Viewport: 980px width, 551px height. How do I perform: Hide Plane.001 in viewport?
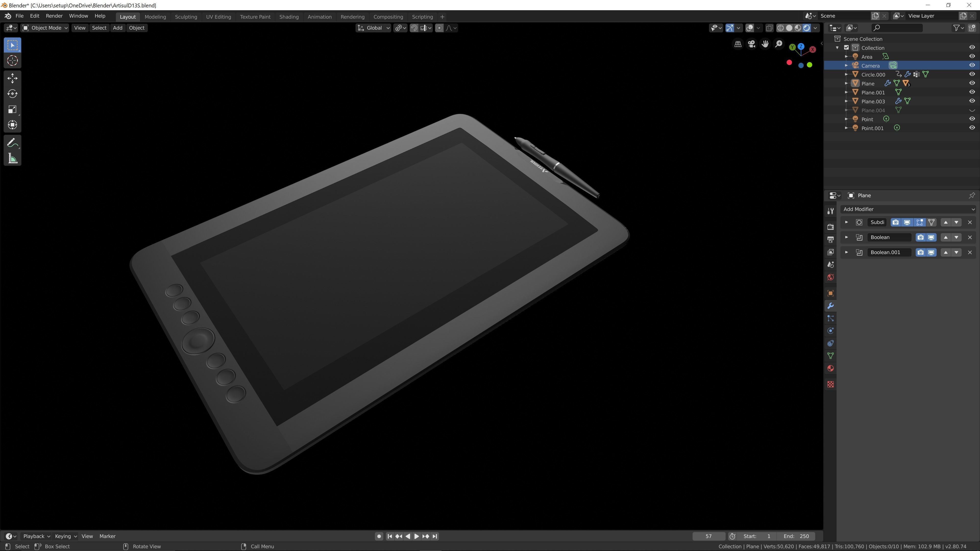[x=972, y=92]
